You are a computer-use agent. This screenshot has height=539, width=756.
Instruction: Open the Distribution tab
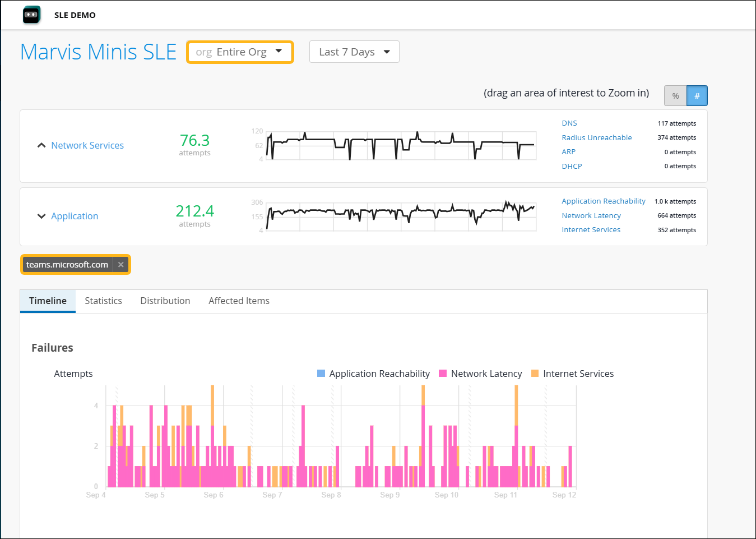165,301
